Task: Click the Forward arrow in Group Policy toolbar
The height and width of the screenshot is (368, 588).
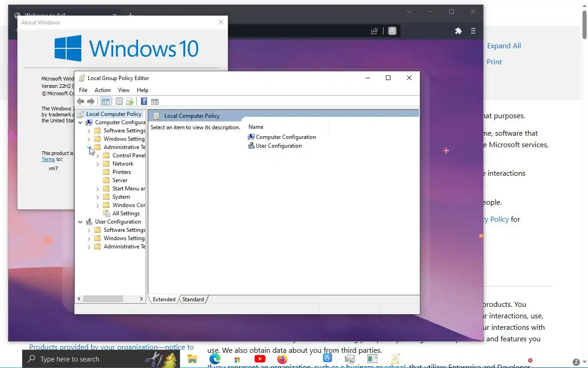Action: point(91,102)
